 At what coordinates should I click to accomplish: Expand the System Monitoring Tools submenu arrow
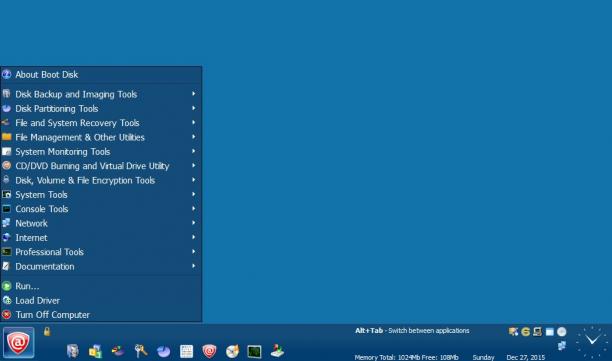tap(194, 151)
